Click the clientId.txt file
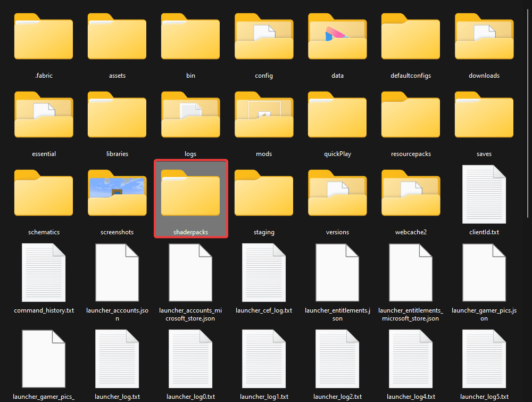Viewport: 532px width, 402px height. point(484,194)
